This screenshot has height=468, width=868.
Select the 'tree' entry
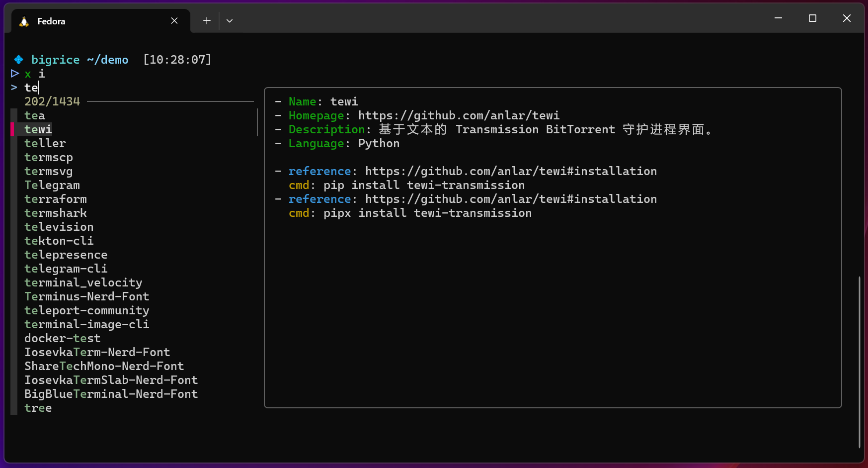point(38,408)
